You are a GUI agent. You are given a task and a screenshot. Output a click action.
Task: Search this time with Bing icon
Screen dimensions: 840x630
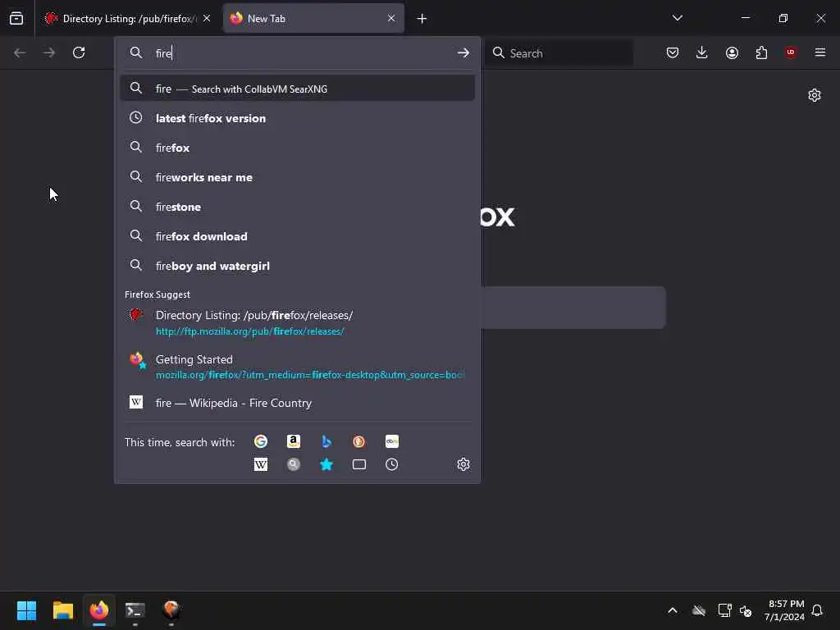click(326, 441)
